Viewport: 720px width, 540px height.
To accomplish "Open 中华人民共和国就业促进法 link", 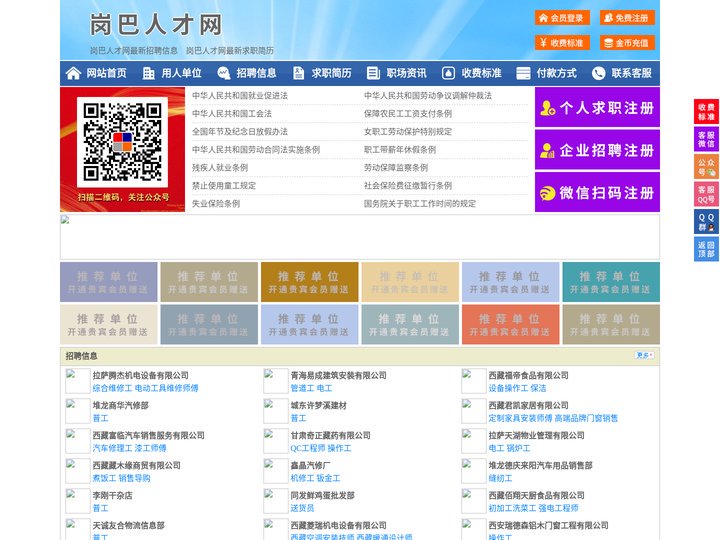I will 240,96.
